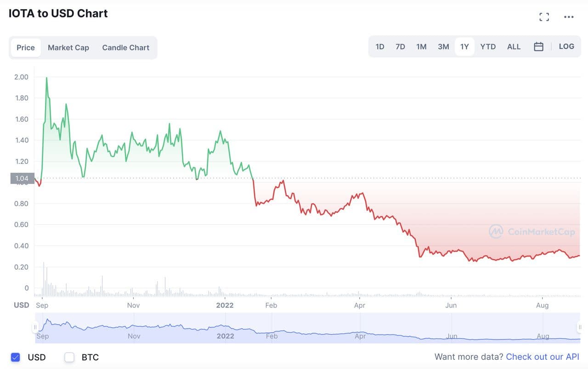This screenshot has height=369, width=588.
Task: Switch to Market Cap tab
Action: pyautogui.click(x=68, y=48)
